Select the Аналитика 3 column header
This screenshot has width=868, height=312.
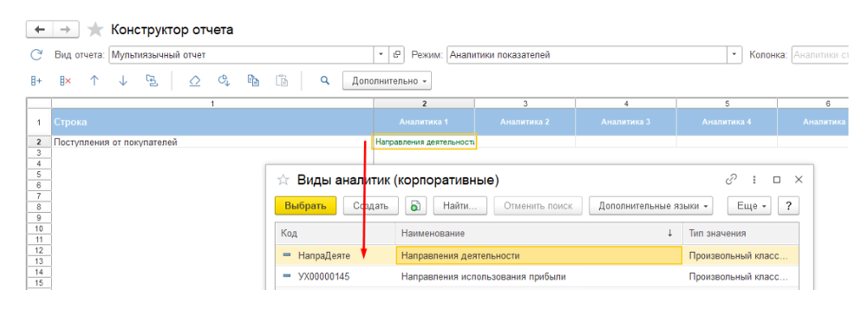[625, 122]
